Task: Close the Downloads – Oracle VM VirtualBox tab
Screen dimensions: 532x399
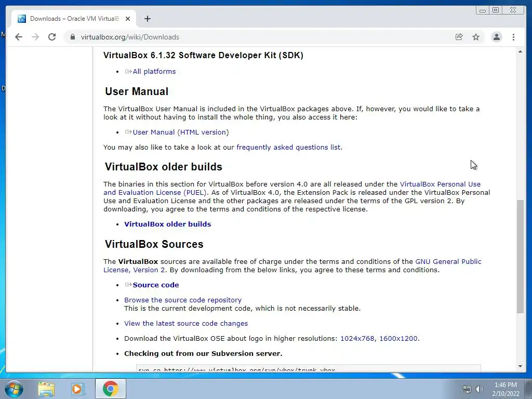Action: (x=128, y=19)
